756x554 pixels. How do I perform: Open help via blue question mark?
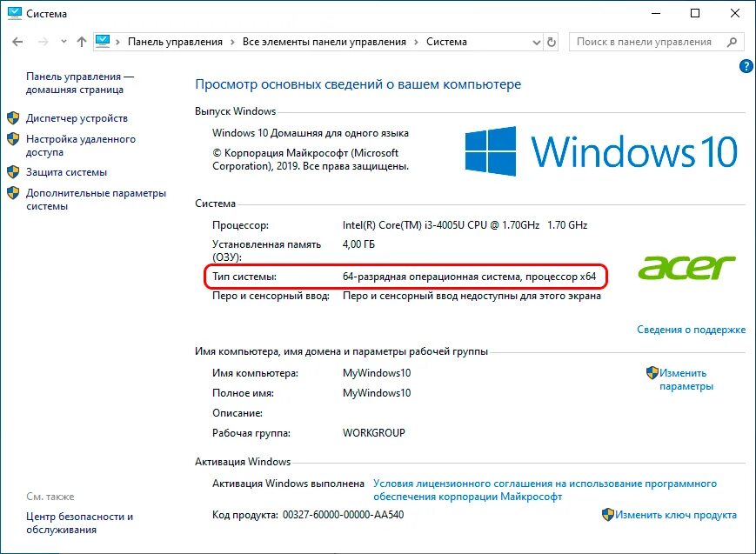pos(746,66)
